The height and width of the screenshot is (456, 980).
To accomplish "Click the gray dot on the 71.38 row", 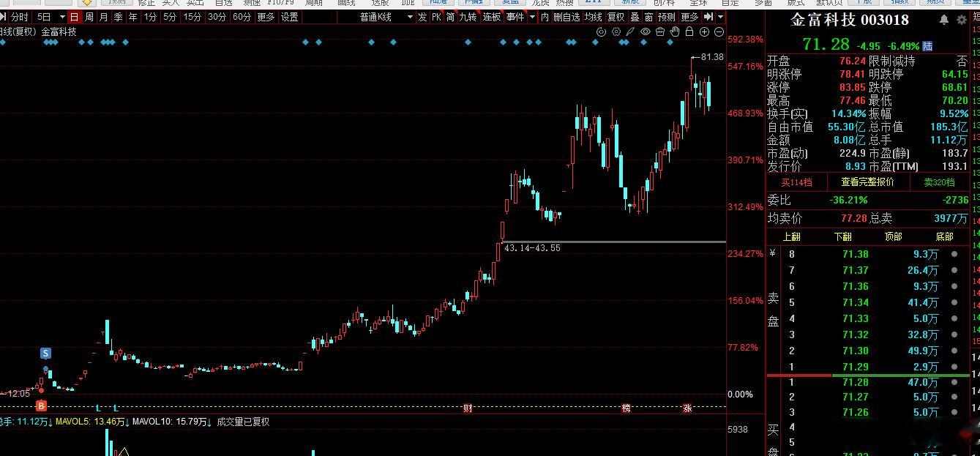I will tap(954, 254).
